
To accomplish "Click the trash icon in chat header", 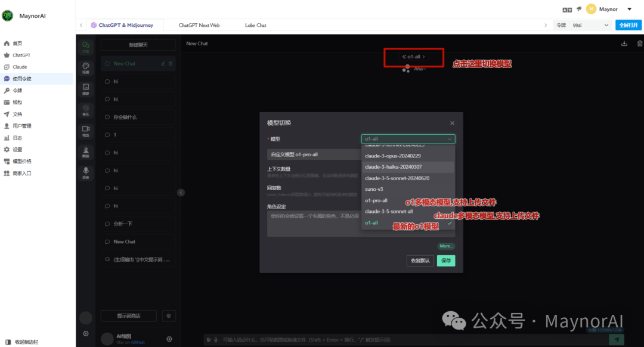I will (640, 44).
